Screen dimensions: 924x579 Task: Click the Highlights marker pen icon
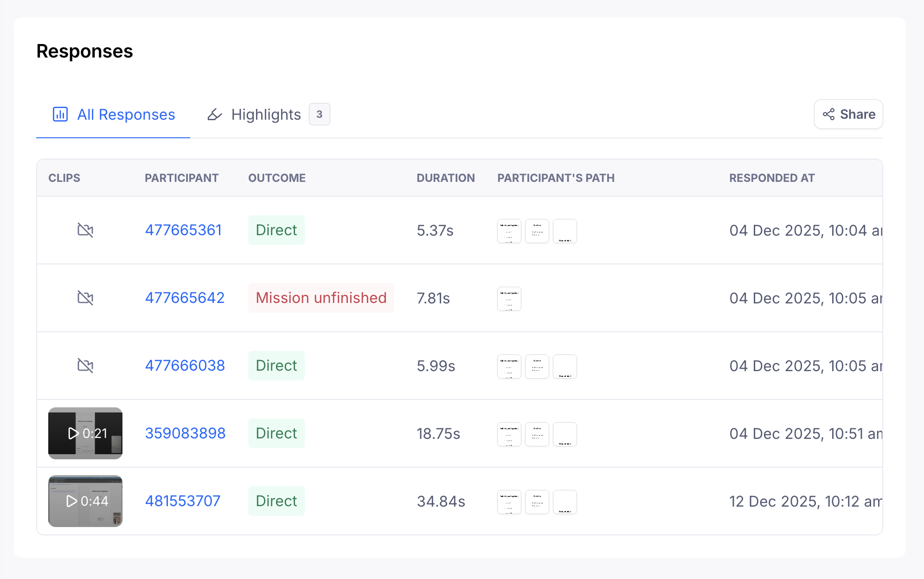click(214, 114)
